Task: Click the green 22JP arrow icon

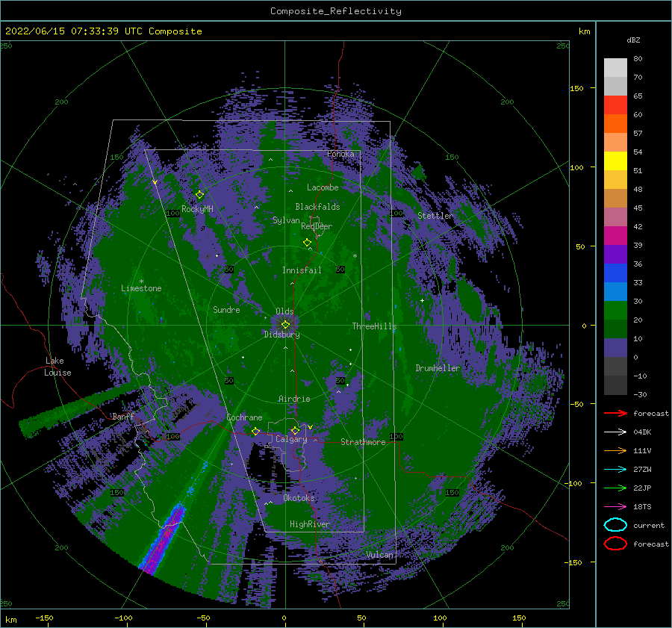Action: [x=615, y=488]
